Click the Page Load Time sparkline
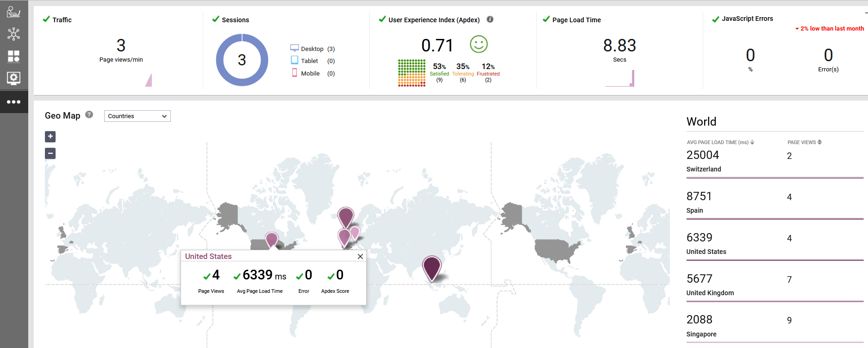This screenshot has width=868, height=348. point(620,78)
